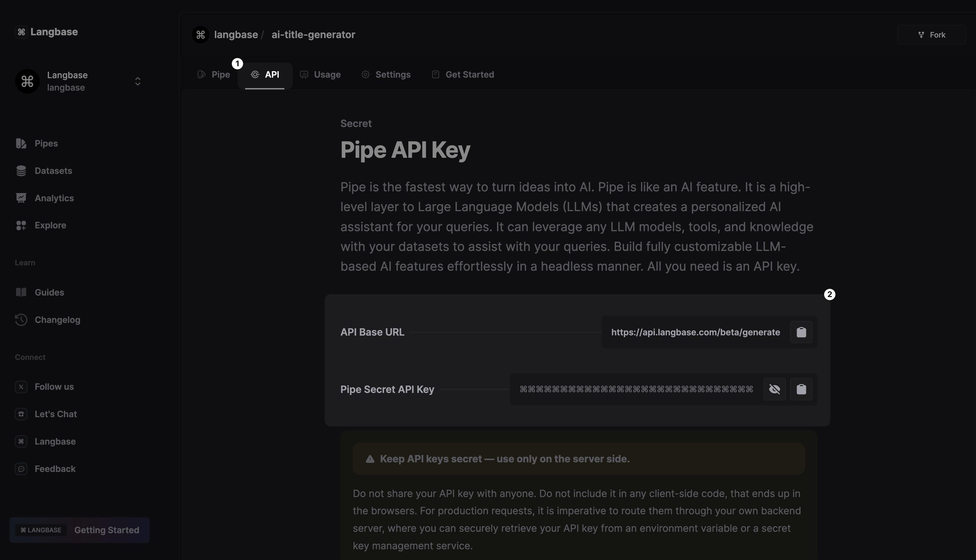Click the "Learn" sidebar section label
The height and width of the screenshot is (560, 976).
[x=25, y=263]
